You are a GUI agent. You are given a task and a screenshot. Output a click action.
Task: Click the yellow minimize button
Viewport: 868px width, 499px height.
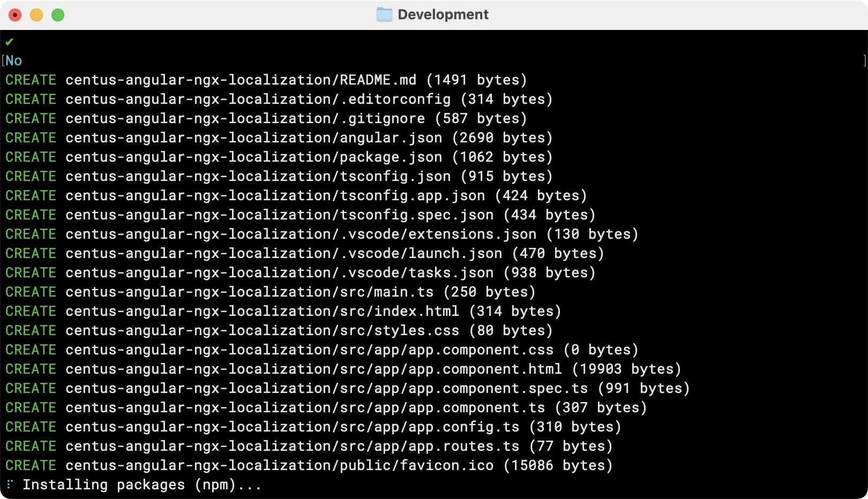36,15
